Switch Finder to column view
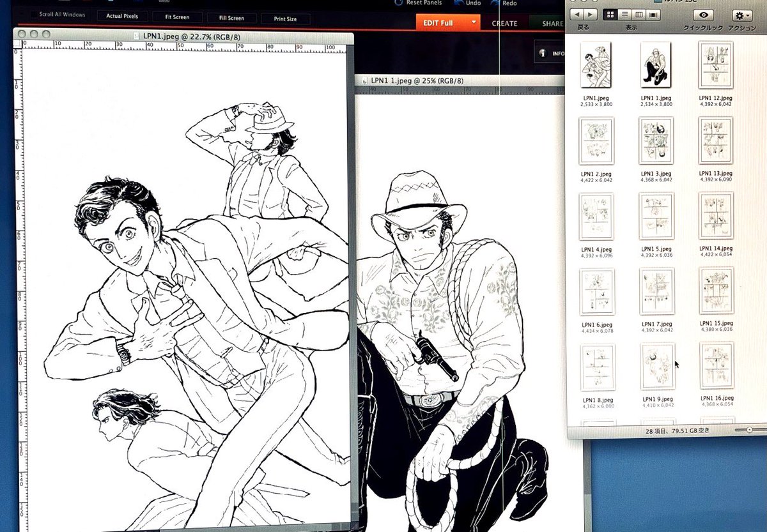The image size is (767, 532). (639, 14)
